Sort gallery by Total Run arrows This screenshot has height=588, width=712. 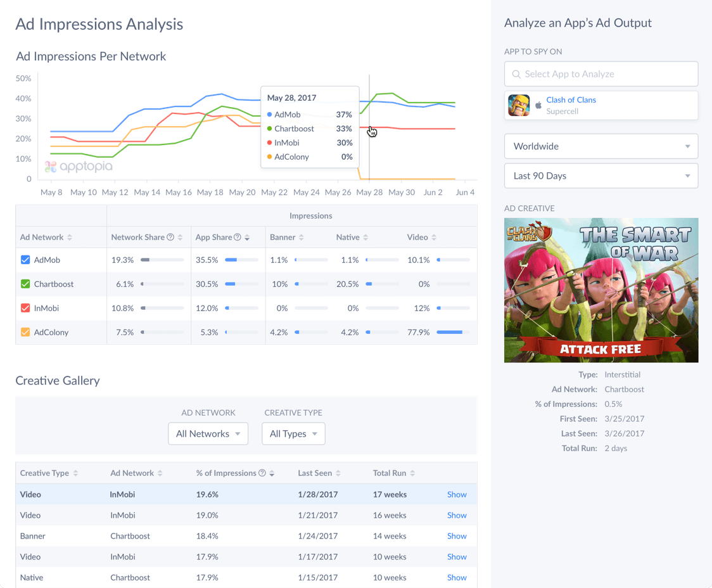tap(412, 473)
